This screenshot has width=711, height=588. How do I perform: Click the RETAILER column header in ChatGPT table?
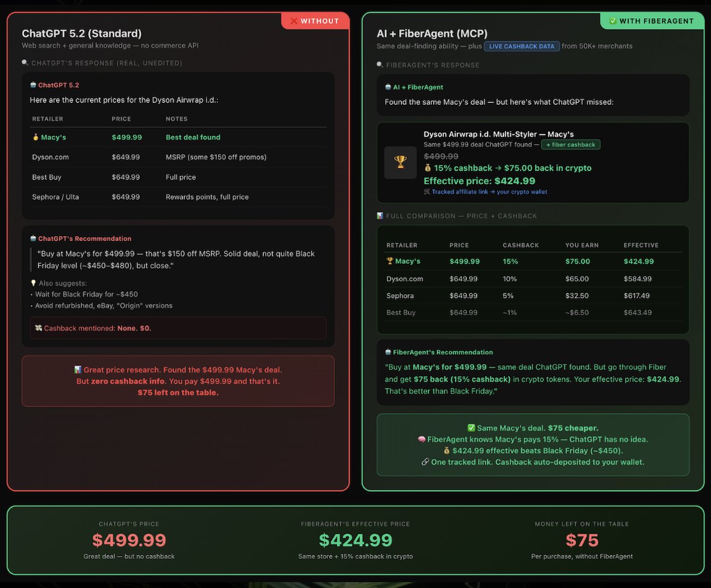(48, 119)
